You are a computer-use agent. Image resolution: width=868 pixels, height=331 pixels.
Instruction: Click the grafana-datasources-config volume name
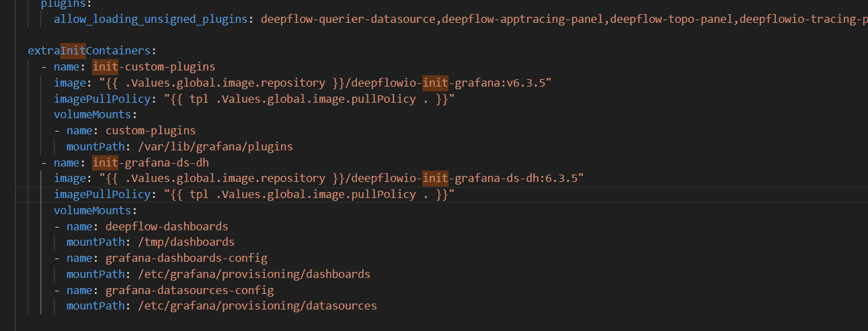(x=190, y=290)
